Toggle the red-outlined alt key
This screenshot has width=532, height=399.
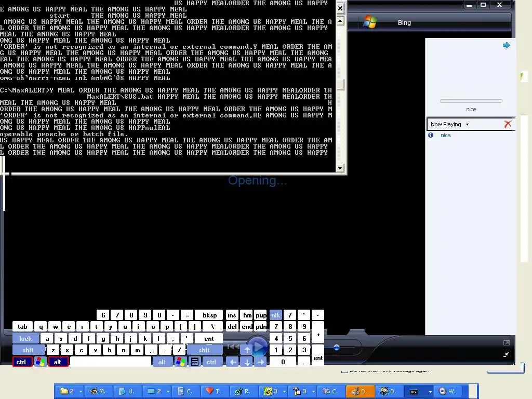pyautogui.click(x=58, y=362)
